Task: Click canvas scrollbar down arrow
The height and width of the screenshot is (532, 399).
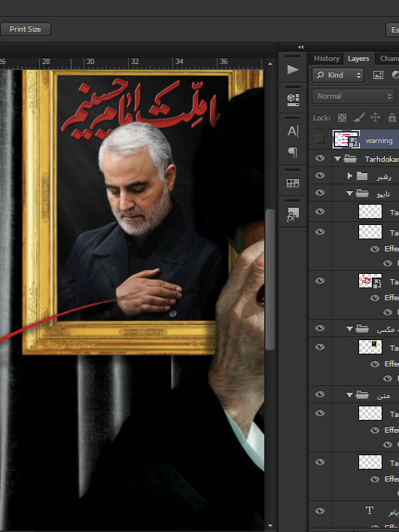Action: point(270,525)
